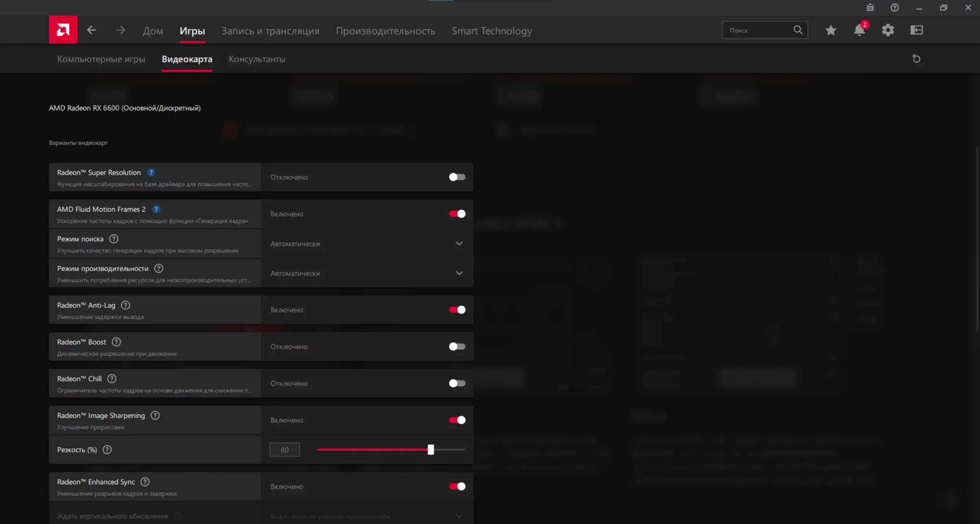Screen dimensions: 980x524
Task: Open Режим производительности dropdown
Action: tap(459, 273)
